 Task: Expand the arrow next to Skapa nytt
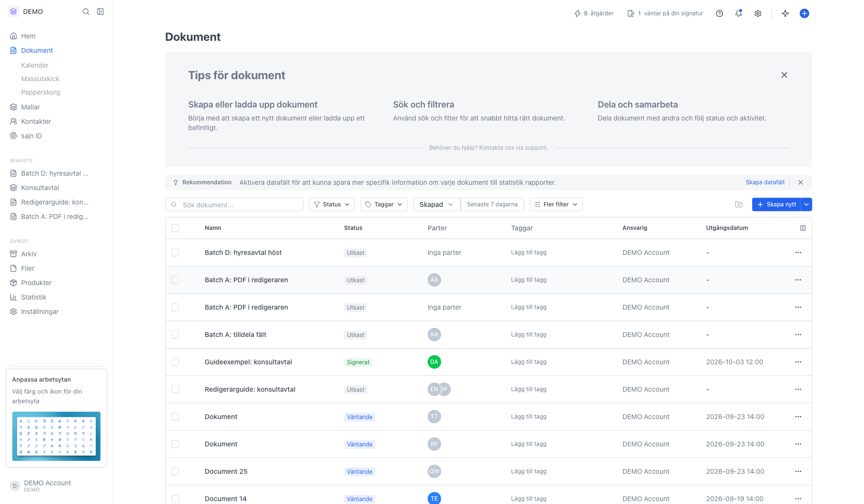point(807,204)
